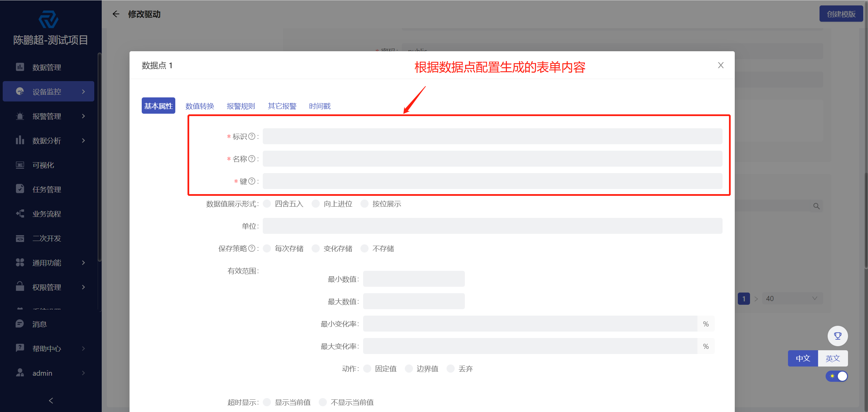Image resolution: width=868 pixels, height=412 pixels.
Task: Click the search magnifier icon behind the dialog
Action: pos(816,206)
